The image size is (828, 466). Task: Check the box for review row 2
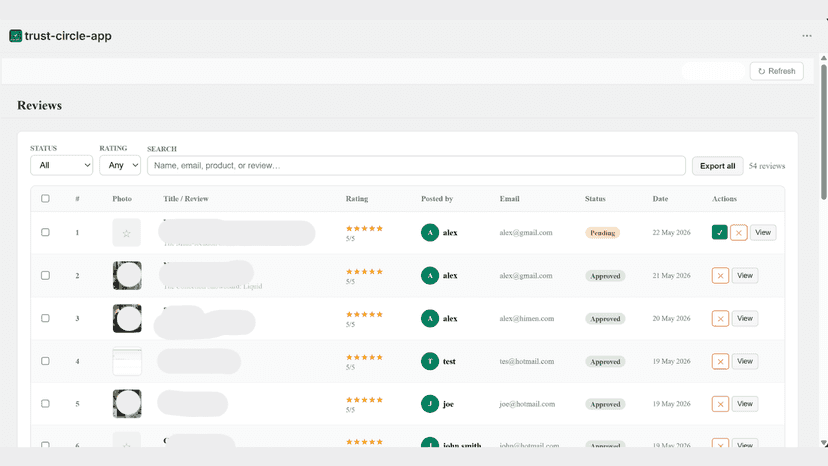pos(45,275)
